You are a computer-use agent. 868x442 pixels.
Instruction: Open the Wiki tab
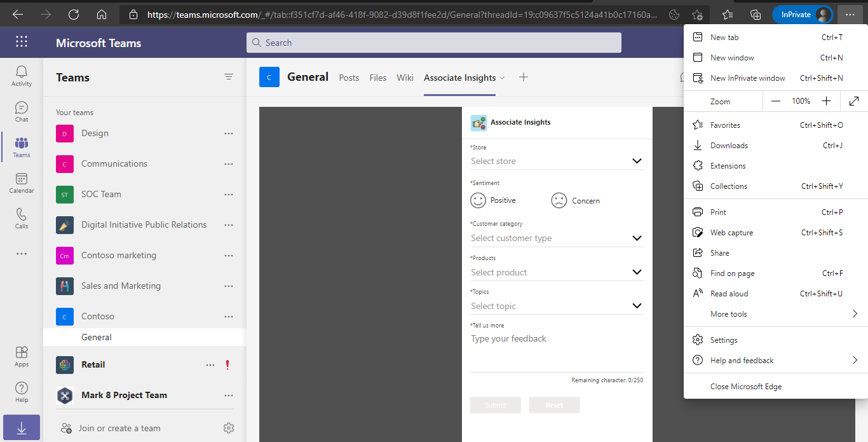(405, 78)
